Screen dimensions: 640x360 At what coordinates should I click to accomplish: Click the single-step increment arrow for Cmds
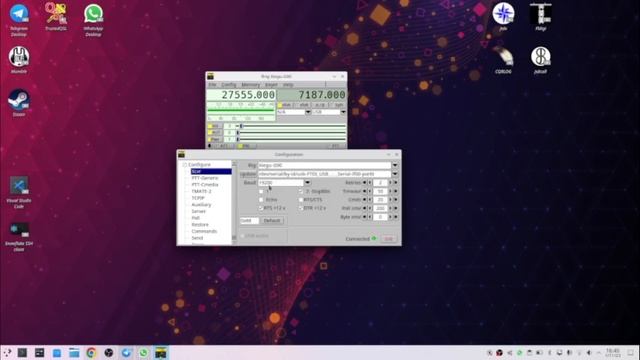[390, 200]
